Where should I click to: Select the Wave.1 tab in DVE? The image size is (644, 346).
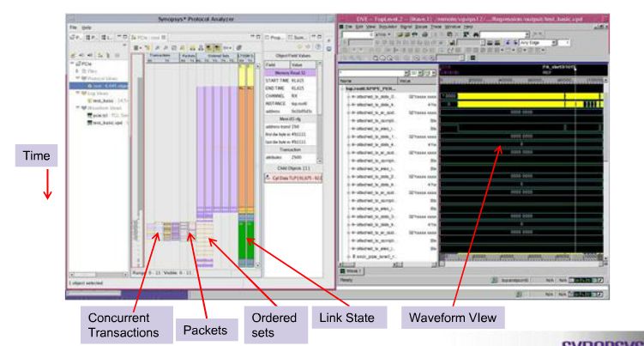click(352, 271)
